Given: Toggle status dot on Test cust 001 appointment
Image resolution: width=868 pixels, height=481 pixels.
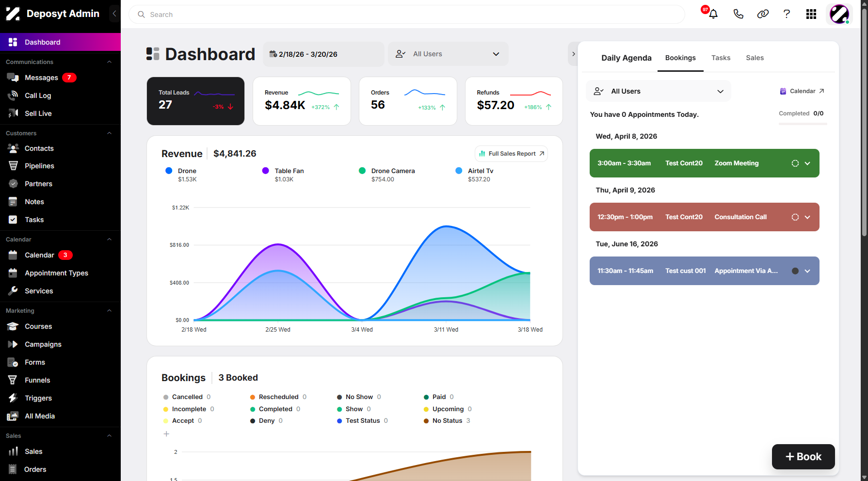Looking at the screenshot, I should click(795, 271).
